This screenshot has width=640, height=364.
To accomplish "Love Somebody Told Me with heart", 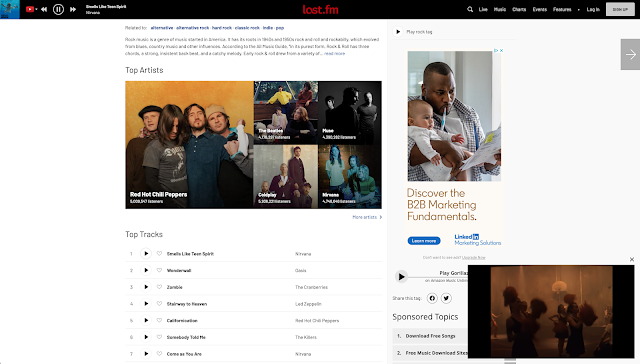I will tap(159, 337).
